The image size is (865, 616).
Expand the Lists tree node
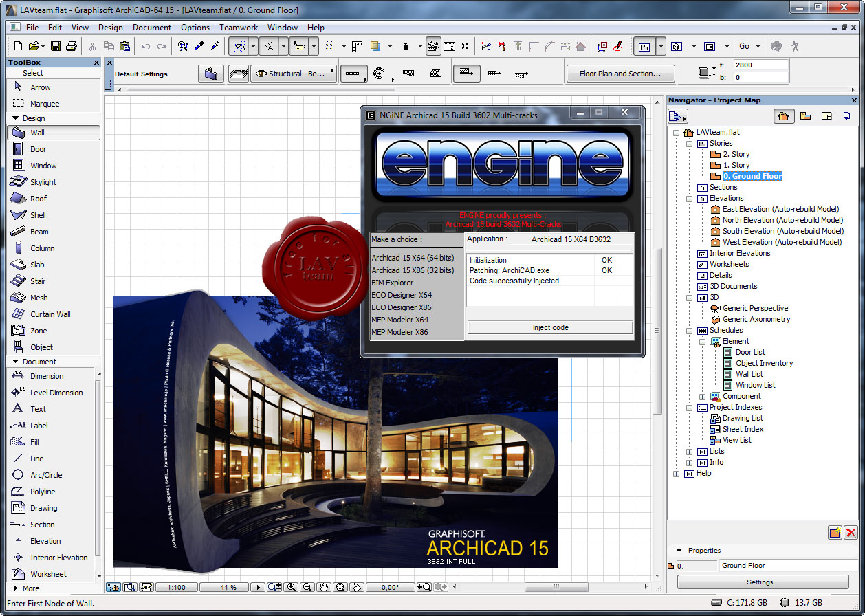tap(690, 452)
